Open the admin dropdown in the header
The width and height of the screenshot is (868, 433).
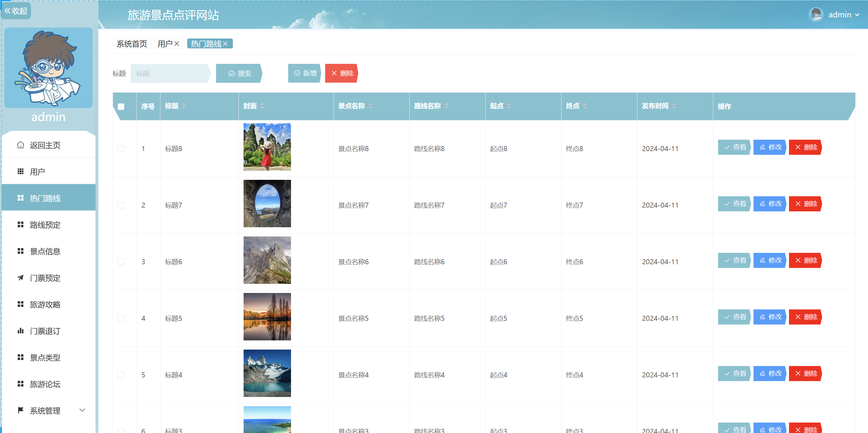[857, 15]
